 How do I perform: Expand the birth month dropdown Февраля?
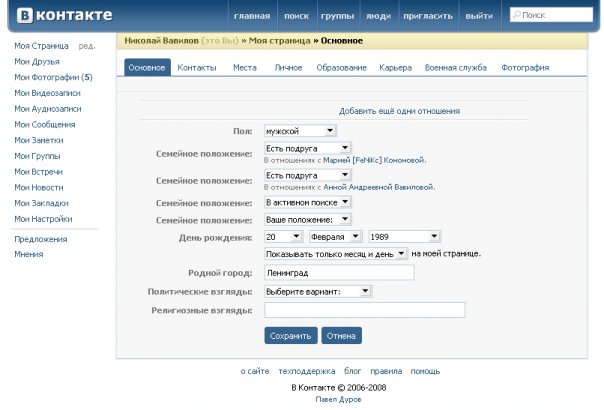click(x=334, y=237)
